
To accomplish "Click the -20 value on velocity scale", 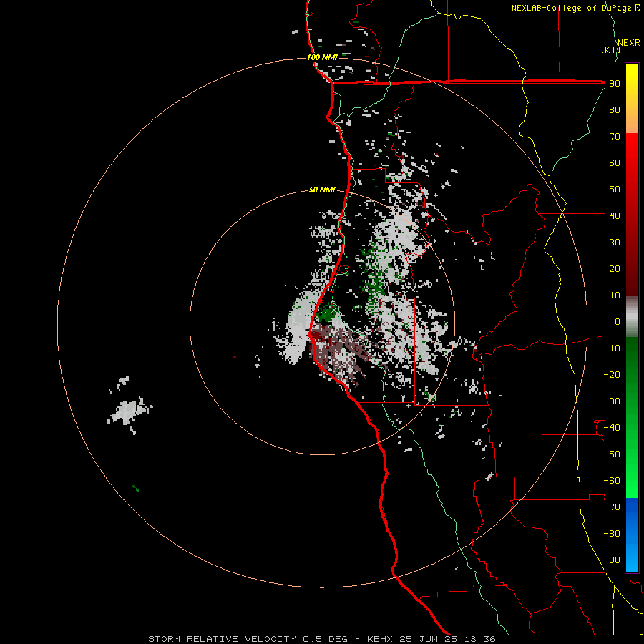I will [612, 375].
